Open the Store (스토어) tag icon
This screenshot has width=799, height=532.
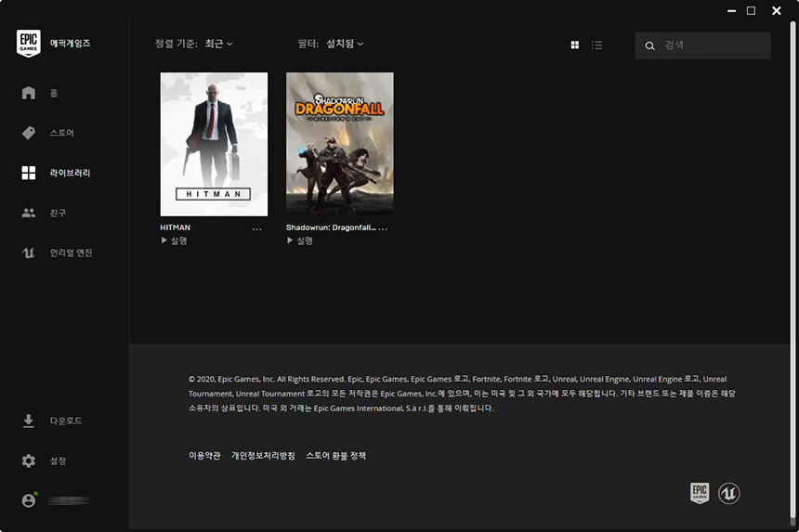29,133
